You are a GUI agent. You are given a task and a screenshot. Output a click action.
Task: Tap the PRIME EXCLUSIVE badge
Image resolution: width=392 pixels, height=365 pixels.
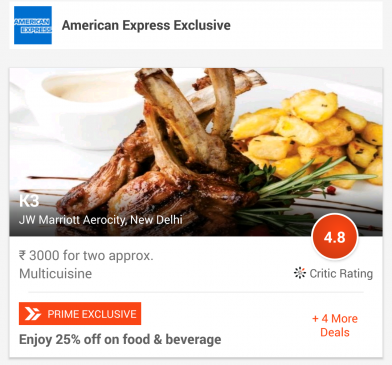click(x=80, y=313)
